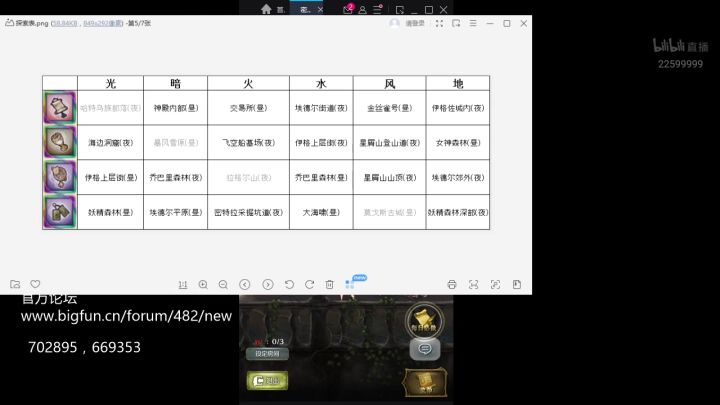This screenshot has height=405, width=720.
Task: Rotate image clockwise
Action: point(309,285)
